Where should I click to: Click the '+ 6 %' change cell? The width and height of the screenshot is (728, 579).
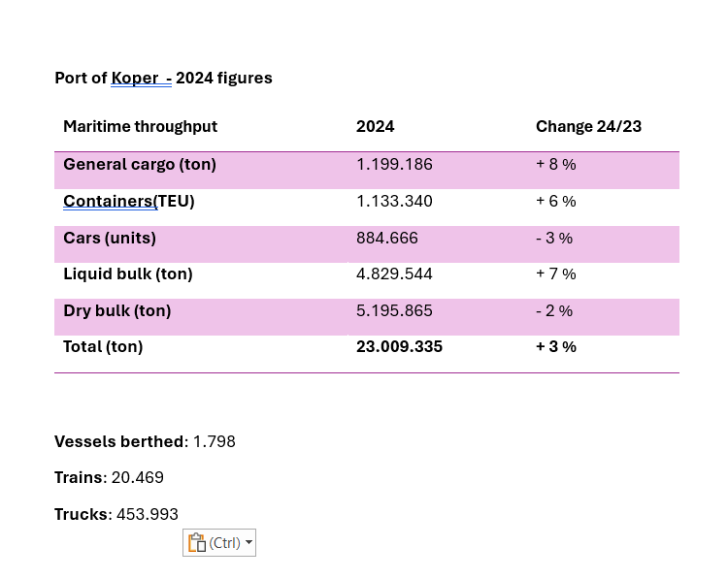[x=556, y=201]
